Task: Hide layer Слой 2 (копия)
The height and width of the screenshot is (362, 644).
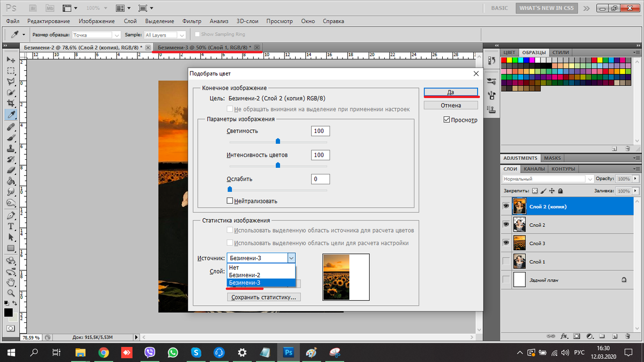Action: tap(506, 206)
